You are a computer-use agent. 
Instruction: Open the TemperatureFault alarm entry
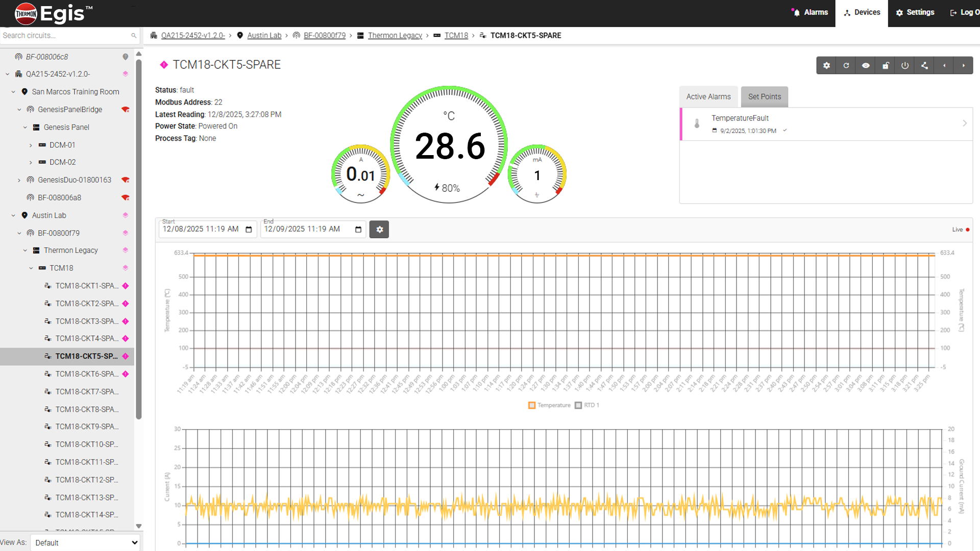click(826, 123)
